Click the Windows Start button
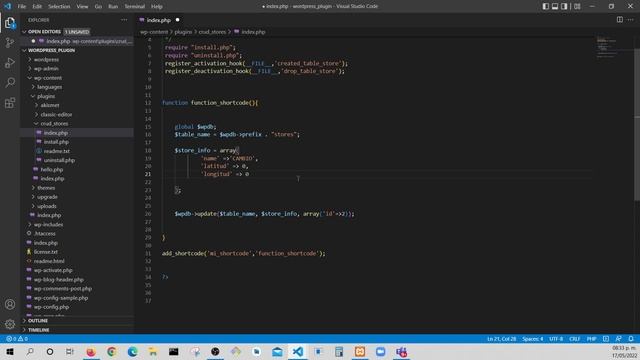 click(10, 352)
